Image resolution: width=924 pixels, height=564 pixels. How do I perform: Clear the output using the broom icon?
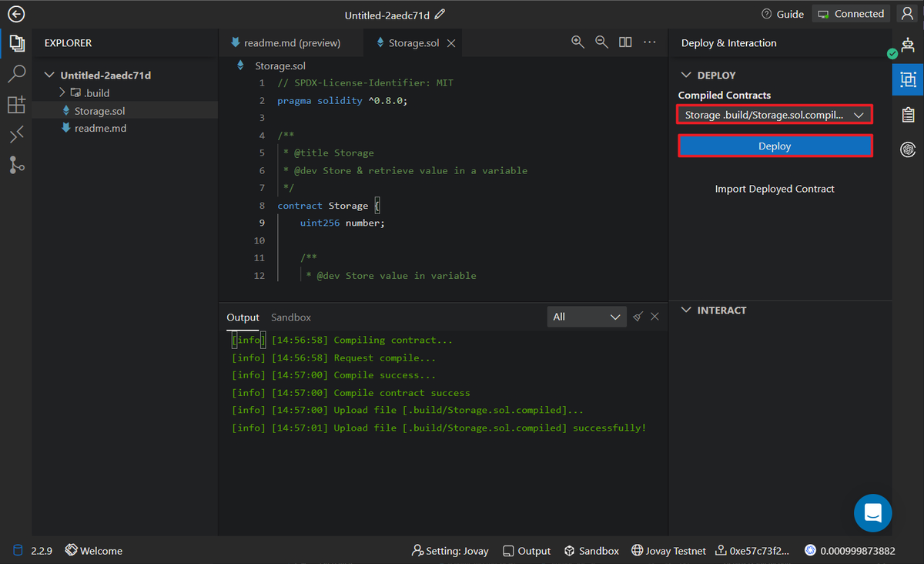tap(638, 317)
